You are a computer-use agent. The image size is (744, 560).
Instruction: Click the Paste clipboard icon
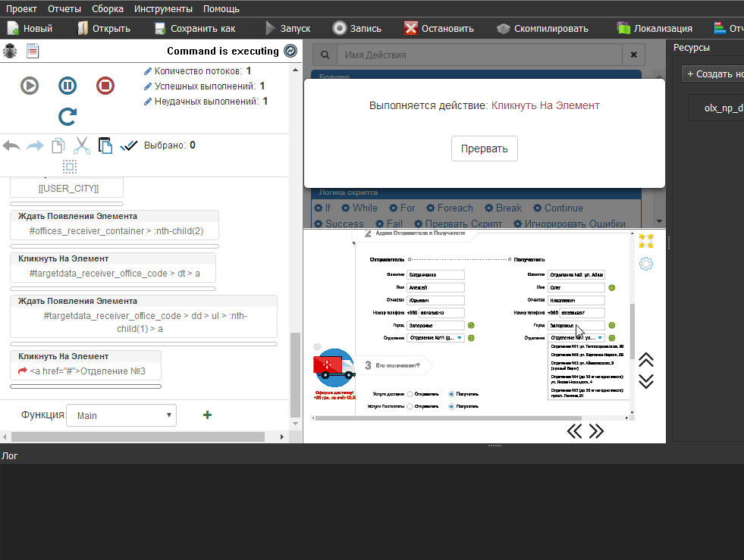pyautogui.click(x=105, y=145)
